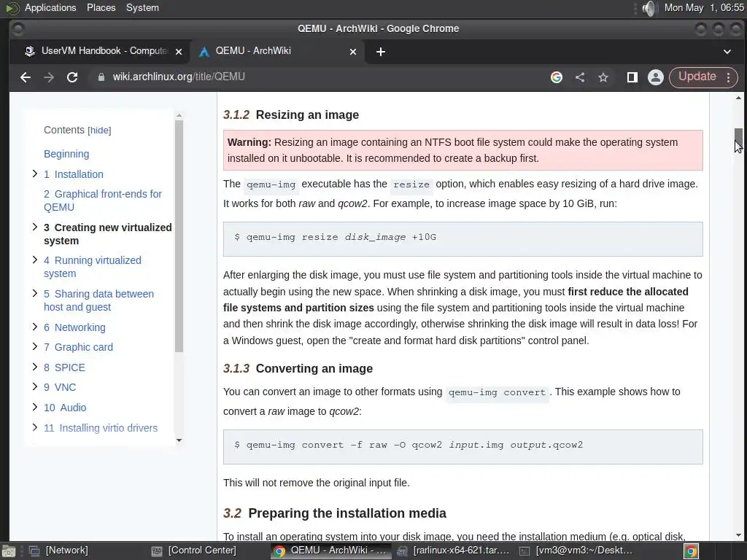
Task: Switch to the vm3@vm3 terminal taskbar window
Action: tap(576, 551)
